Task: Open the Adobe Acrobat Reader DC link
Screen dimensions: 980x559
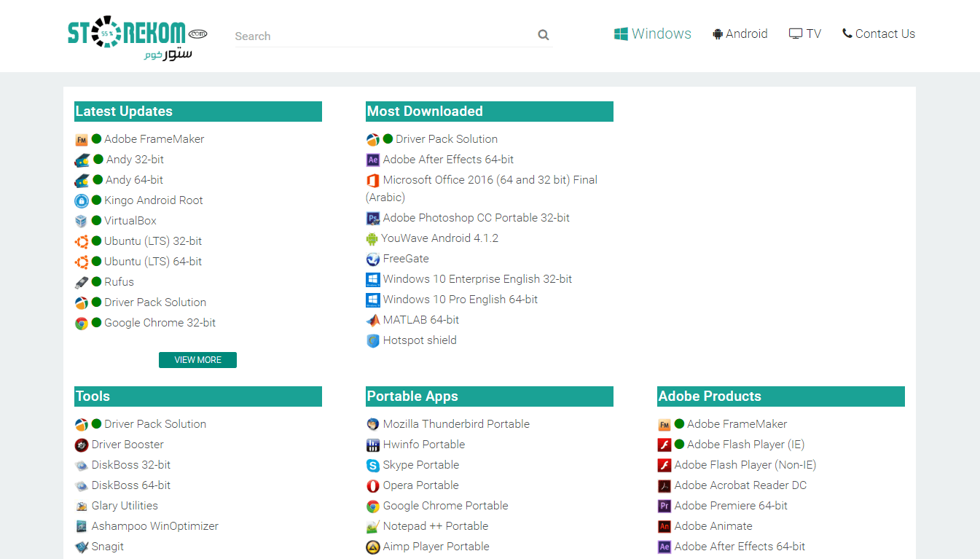Action: 740,485
